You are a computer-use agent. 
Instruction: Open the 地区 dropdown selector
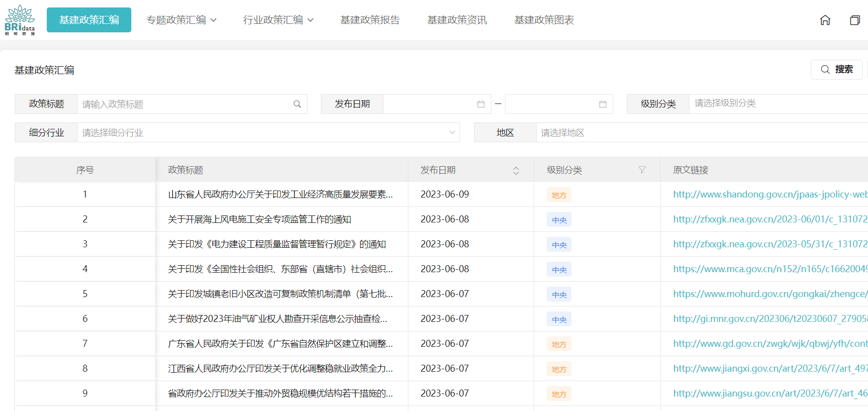click(x=702, y=132)
